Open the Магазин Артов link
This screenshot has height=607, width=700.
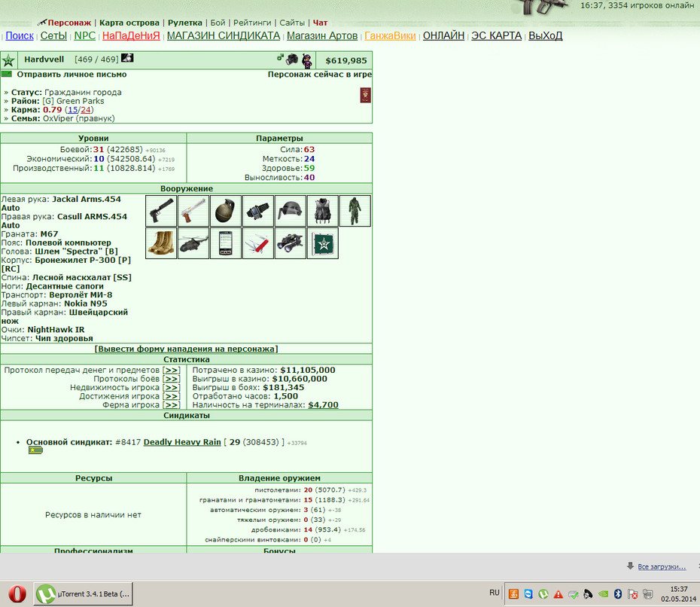click(x=322, y=35)
